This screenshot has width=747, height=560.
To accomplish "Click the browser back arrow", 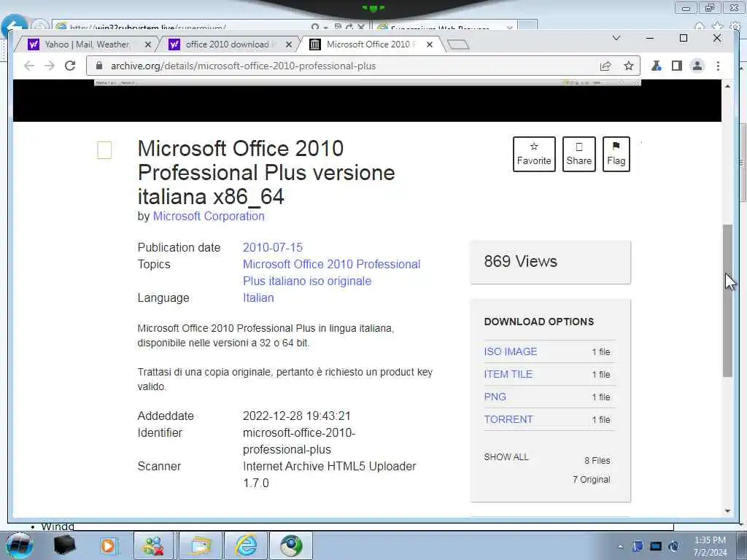I will (29, 66).
